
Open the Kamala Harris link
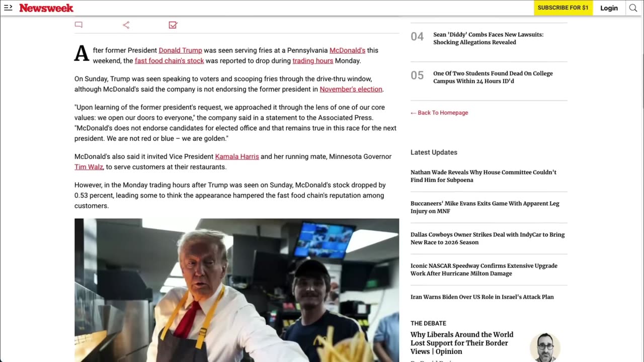point(237,157)
